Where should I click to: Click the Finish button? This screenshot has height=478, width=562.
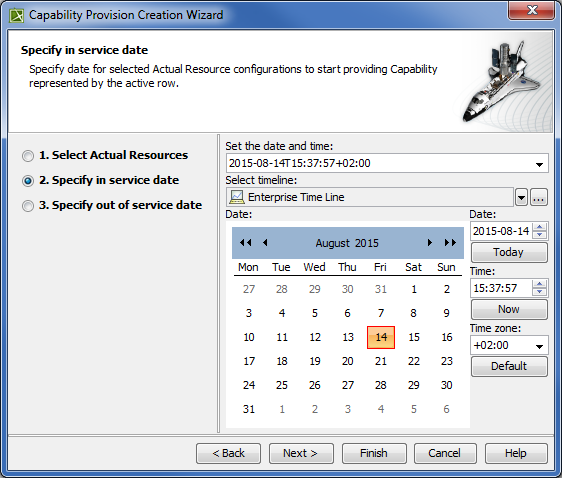[374, 453]
